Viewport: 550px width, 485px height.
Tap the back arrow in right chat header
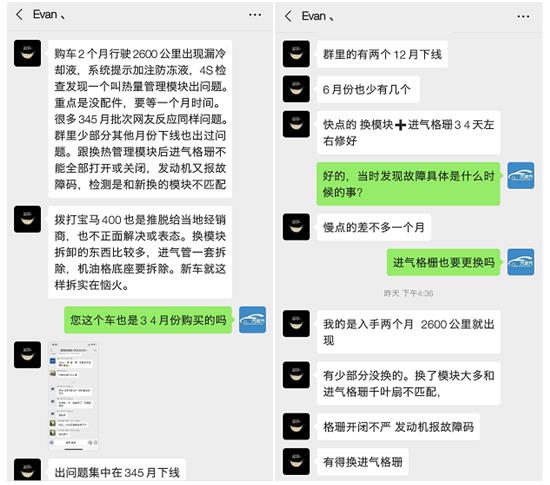coord(288,16)
